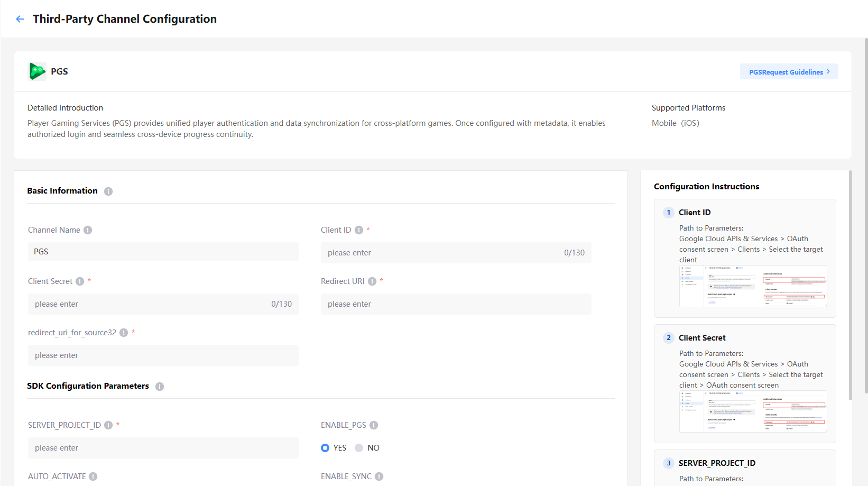Click the 'Supported Platforms' heading
Screen dimensions: 868x486
click(x=688, y=108)
